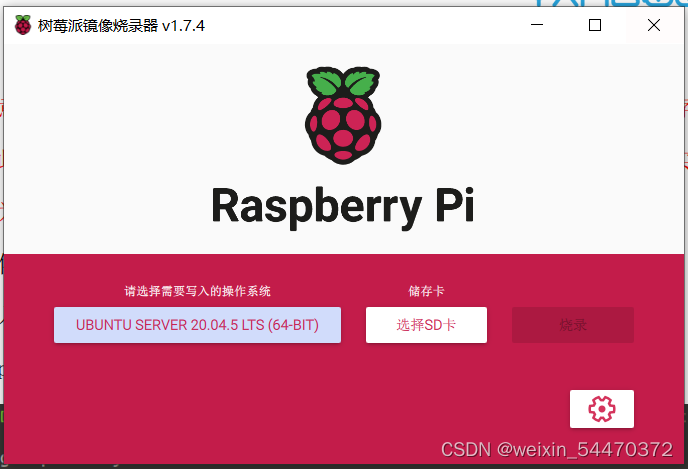The width and height of the screenshot is (688, 469).
Task: Close the 树莓派镜像烧录器 window
Action: coord(654,25)
